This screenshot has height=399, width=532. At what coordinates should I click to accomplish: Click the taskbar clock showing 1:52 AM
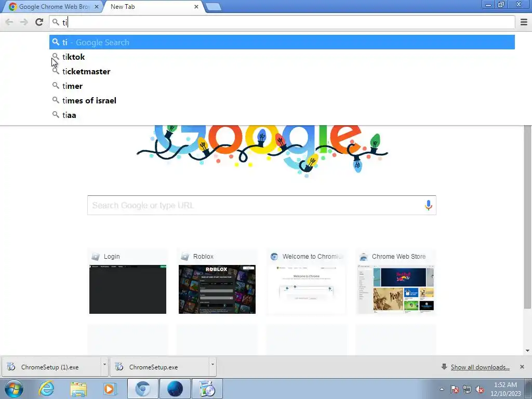(x=505, y=389)
